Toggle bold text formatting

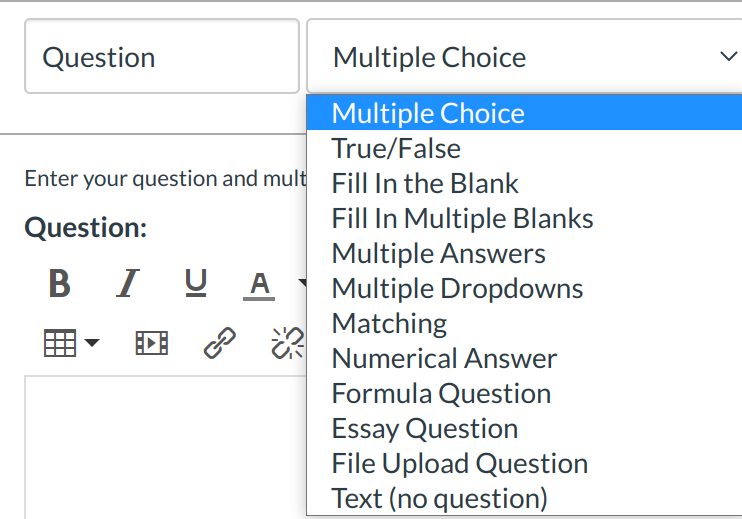pos(60,285)
